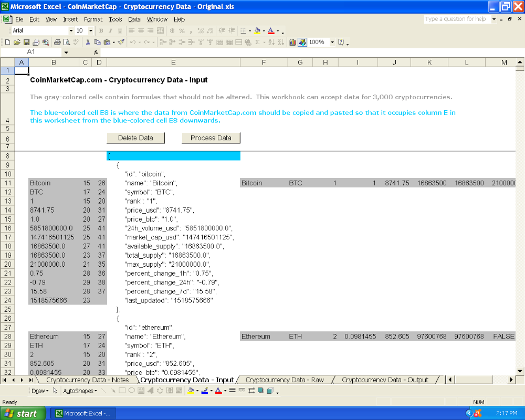Expand the help question box dropdown

click(x=494, y=19)
